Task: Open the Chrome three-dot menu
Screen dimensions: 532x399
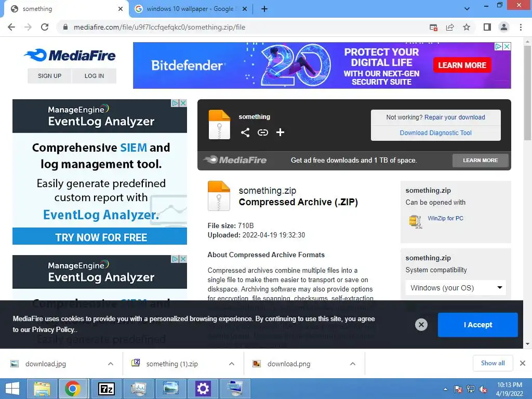Action: pos(521,27)
